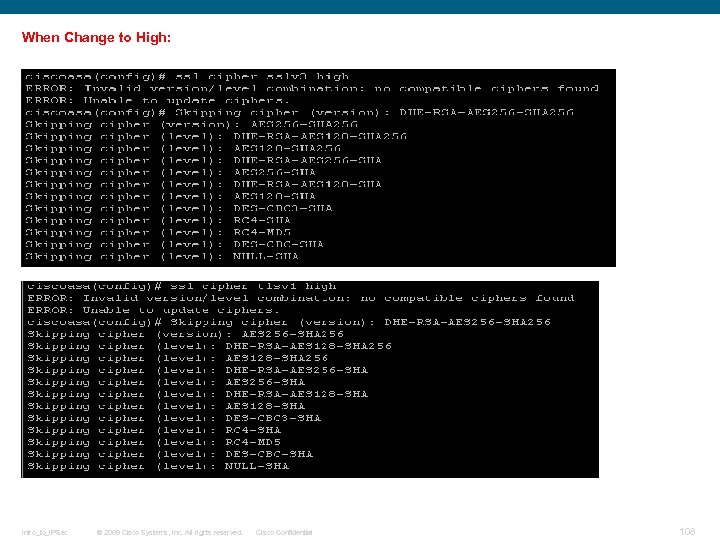The height and width of the screenshot is (540, 720).
Task: Select the AES256-SHA256 line in the tlsv1 terminal
Action: coord(186,334)
